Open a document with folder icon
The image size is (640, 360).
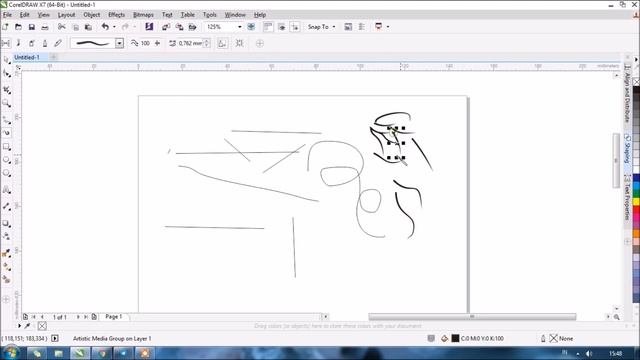pyautogui.click(x=18, y=27)
